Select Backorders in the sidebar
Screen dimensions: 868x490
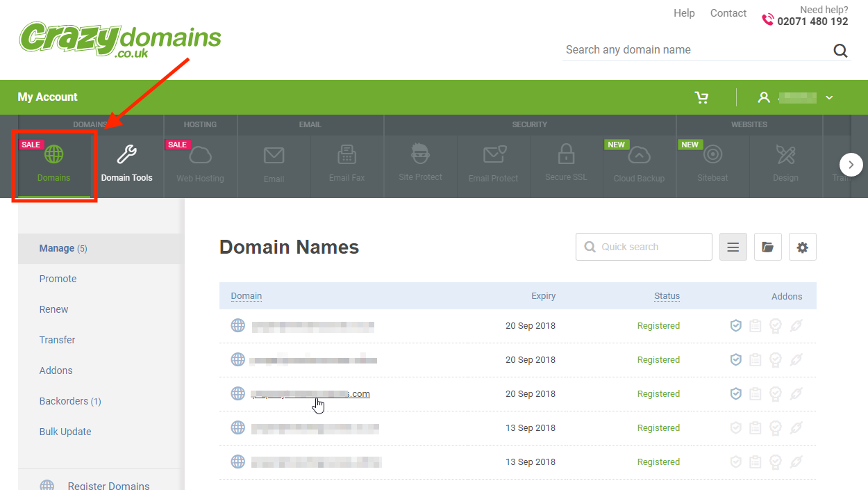point(69,401)
